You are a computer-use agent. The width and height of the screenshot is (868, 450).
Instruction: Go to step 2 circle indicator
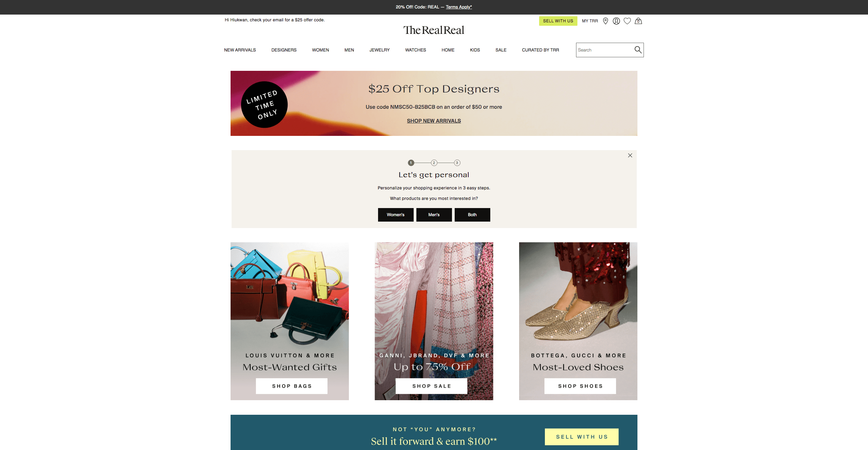pos(434,163)
